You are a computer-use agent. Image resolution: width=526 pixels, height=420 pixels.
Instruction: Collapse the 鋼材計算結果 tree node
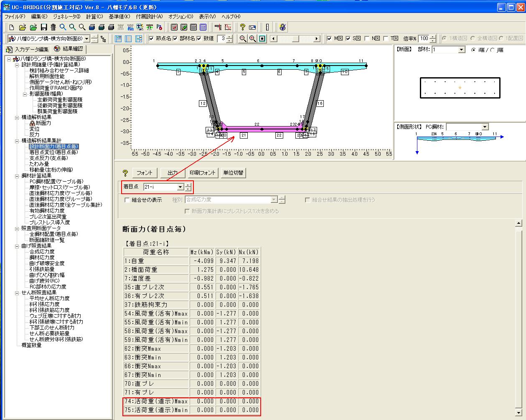[x=17, y=176]
